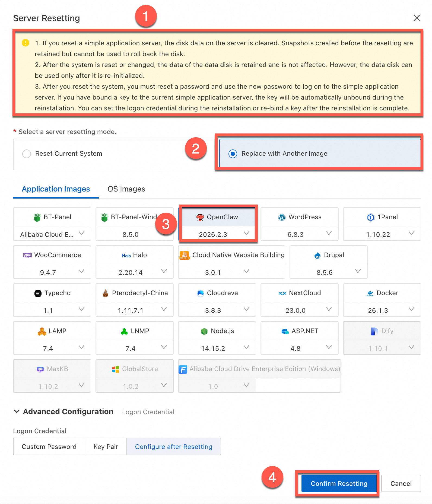Select Replace with Another Image radio
Image resolution: width=432 pixels, height=504 pixels.
point(233,154)
